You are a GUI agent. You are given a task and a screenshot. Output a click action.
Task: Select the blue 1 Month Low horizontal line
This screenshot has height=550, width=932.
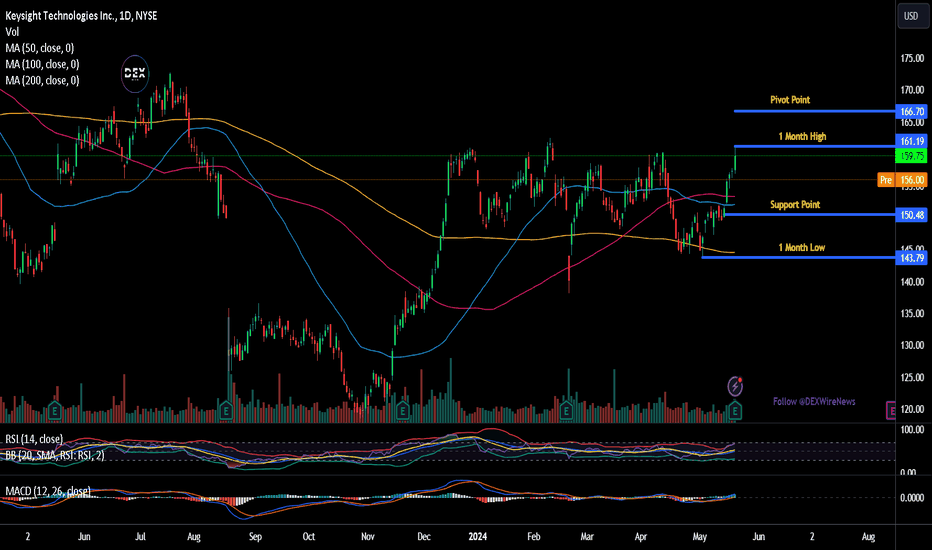click(798, 257)
